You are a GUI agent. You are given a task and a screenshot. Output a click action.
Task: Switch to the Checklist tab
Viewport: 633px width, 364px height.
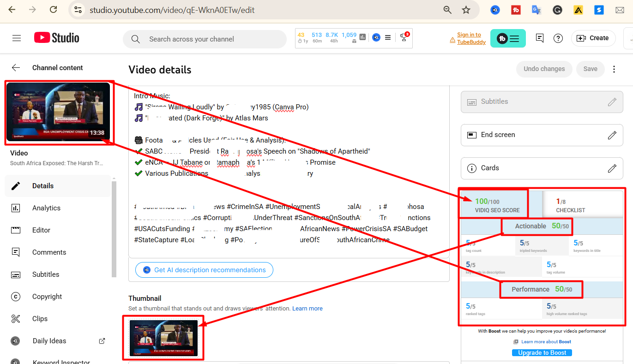[x=570, y=205]
